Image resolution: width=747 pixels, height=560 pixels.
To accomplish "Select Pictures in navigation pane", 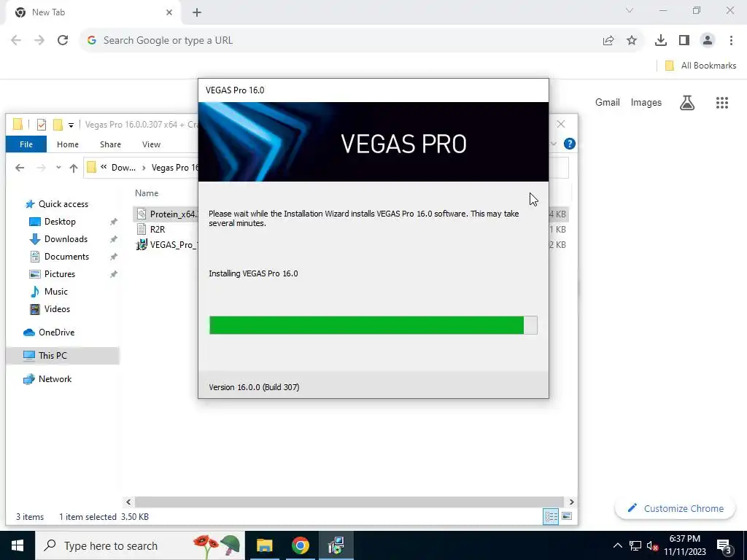I will tap(60, 274).
